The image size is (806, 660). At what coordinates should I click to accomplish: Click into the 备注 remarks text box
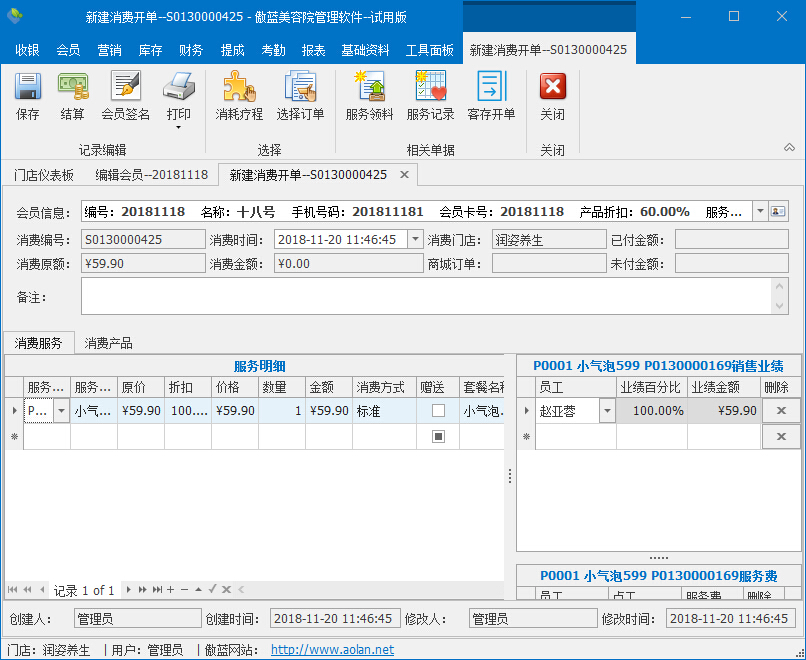[427, 296]
